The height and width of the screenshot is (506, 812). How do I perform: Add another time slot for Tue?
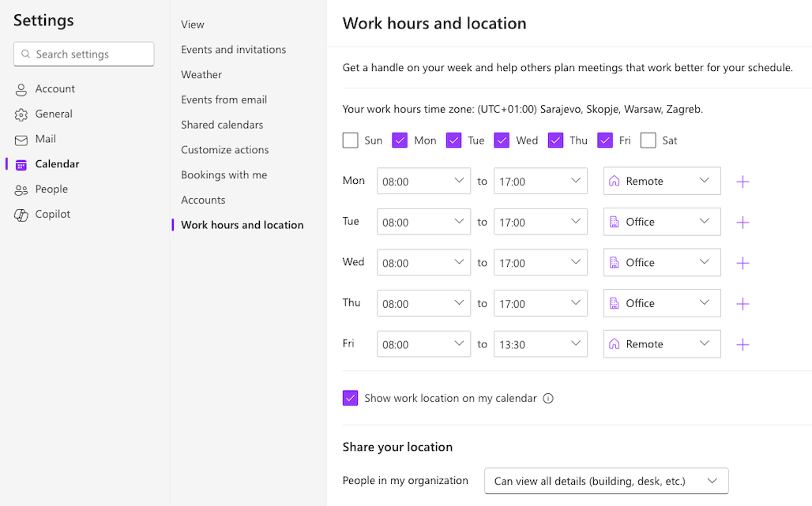tap(742, 223)
